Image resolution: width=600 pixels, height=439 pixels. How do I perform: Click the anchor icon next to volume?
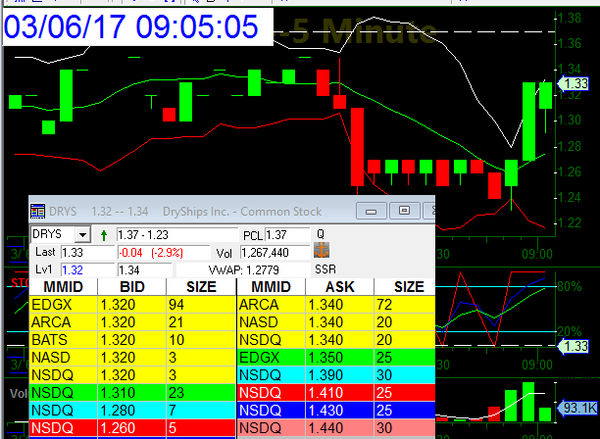[x=322, y=251]
